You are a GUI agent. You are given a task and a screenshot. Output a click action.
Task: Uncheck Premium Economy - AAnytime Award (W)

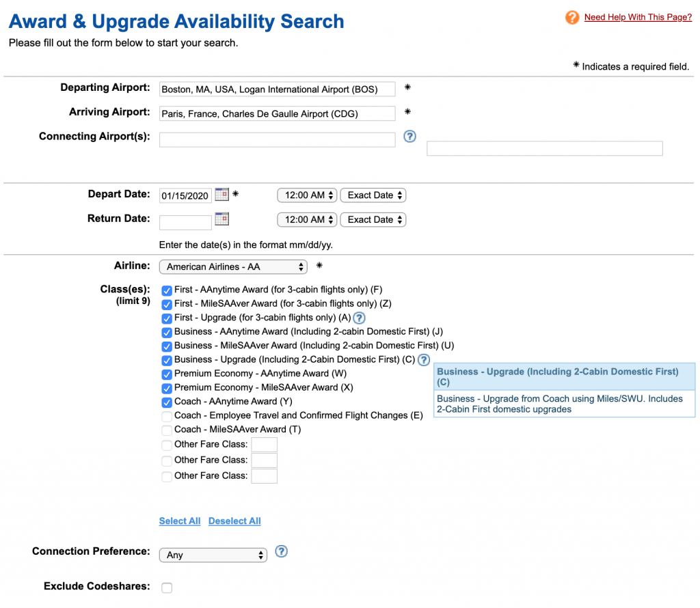[166, 374]
